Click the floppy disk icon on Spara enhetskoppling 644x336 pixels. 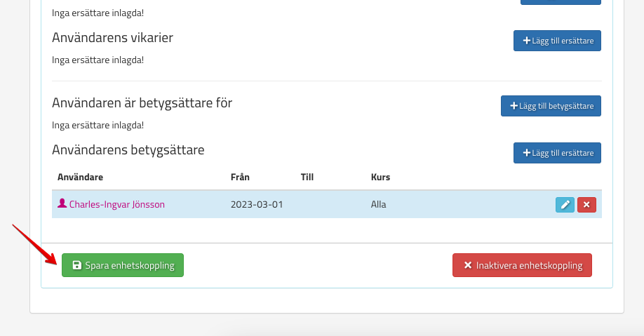[77, 266]
